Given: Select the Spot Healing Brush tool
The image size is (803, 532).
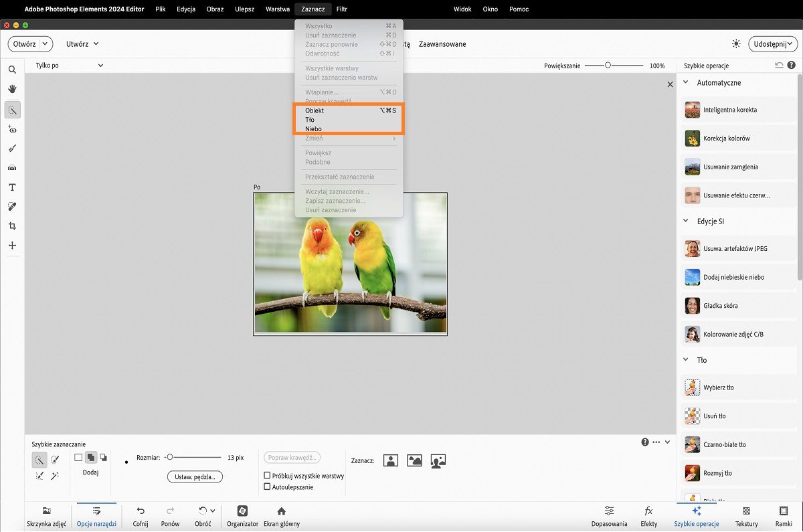Looking at the screenshot, I should click(12, 207).
